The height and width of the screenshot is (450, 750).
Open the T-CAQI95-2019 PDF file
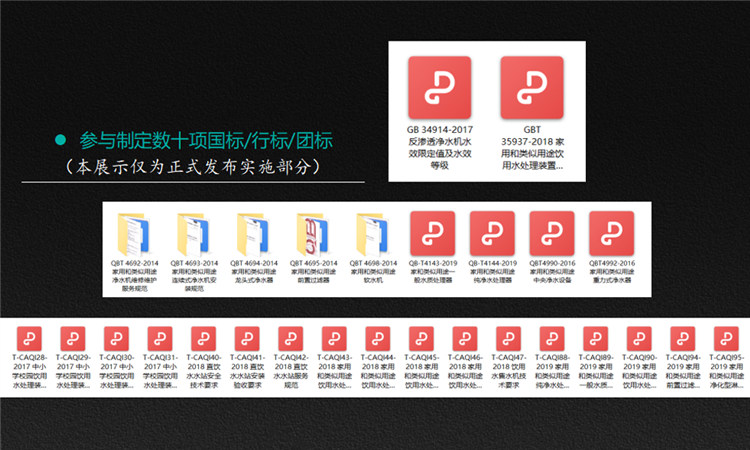point(725,337)
